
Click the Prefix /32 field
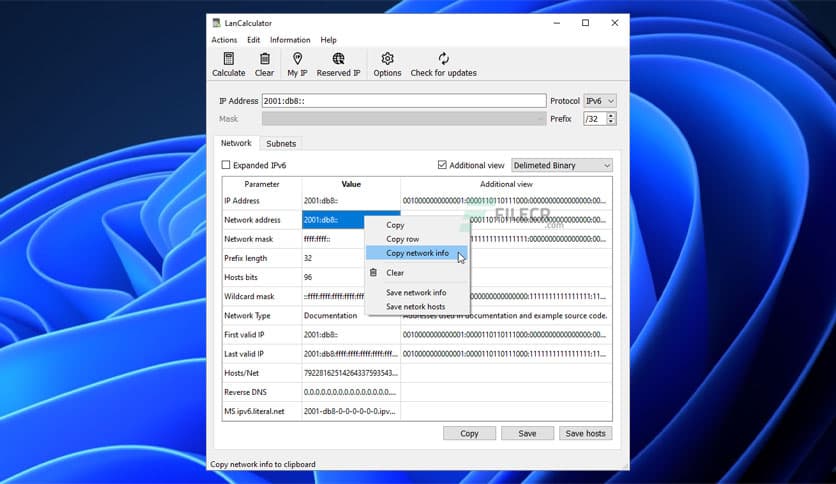[x=594, y=119]
